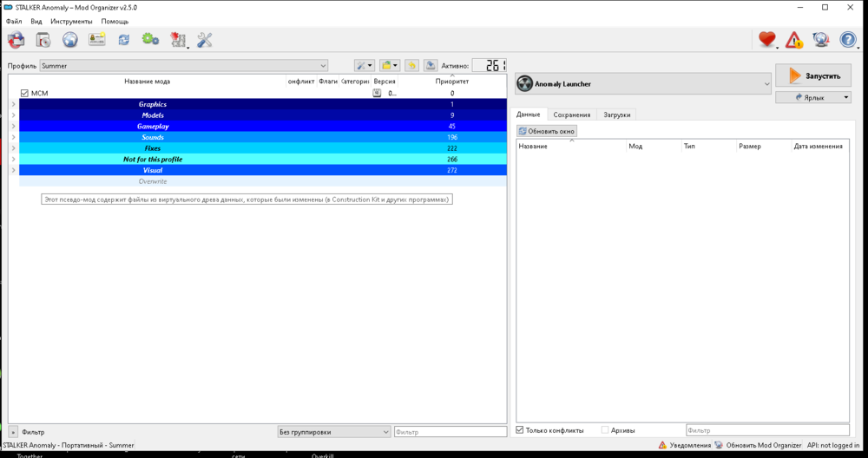Open the Профиль Summer dropdown
The height and width of the screenshot is (458, 868).
click(184, 66)
